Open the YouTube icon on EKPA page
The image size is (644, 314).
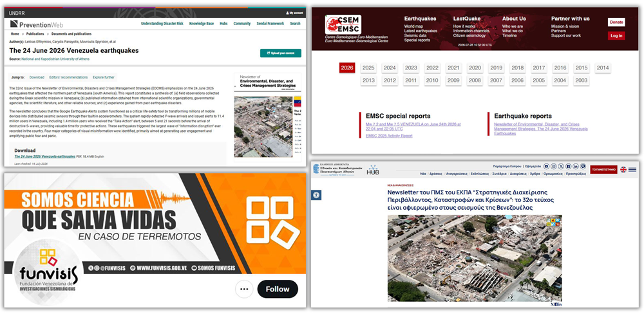pos(546,166)
